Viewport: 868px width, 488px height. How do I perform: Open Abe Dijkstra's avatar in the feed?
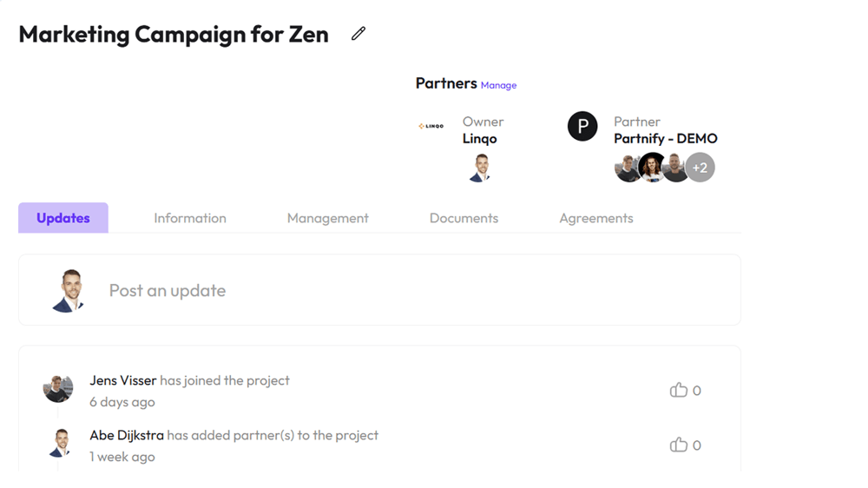(x=61, y=443)
